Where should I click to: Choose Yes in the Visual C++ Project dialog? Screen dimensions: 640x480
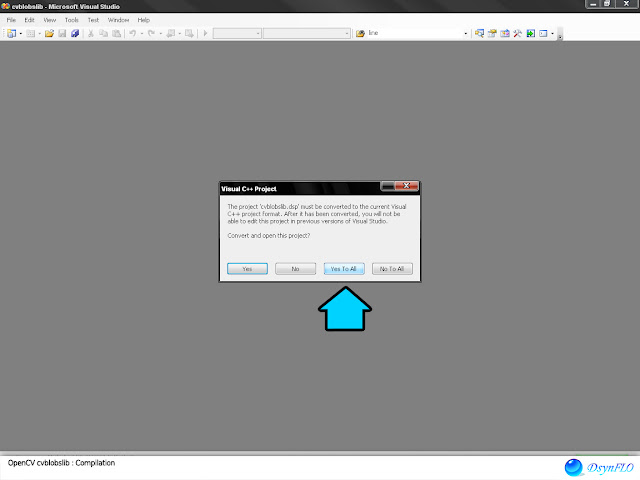tap(247, 269)
